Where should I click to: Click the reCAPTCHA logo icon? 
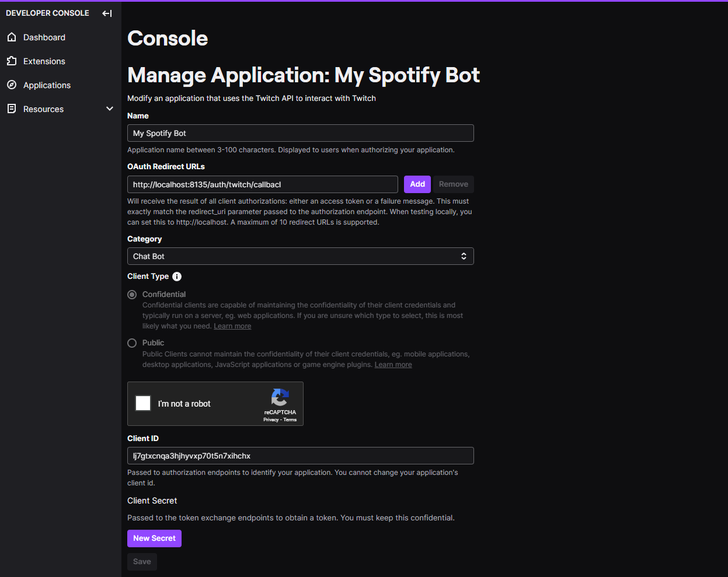(280, 397)
